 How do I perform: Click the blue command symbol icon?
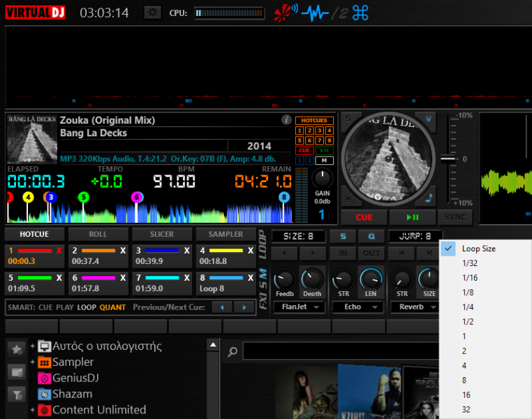pyautogui.click(x=360, y=13)
